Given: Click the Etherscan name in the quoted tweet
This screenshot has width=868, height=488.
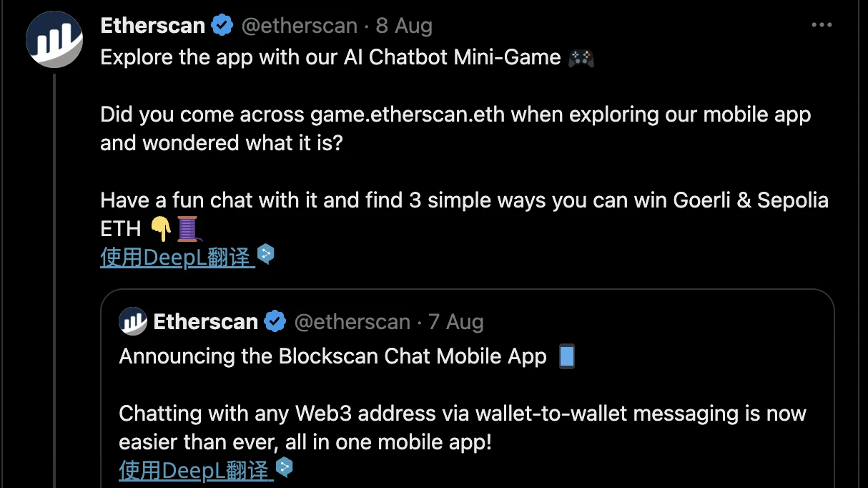Looking at the screenshot, I should coord(205,321).
